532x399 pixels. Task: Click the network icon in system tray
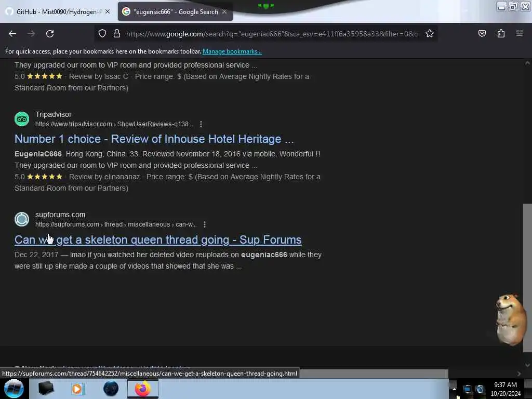[x=480, y=389]
